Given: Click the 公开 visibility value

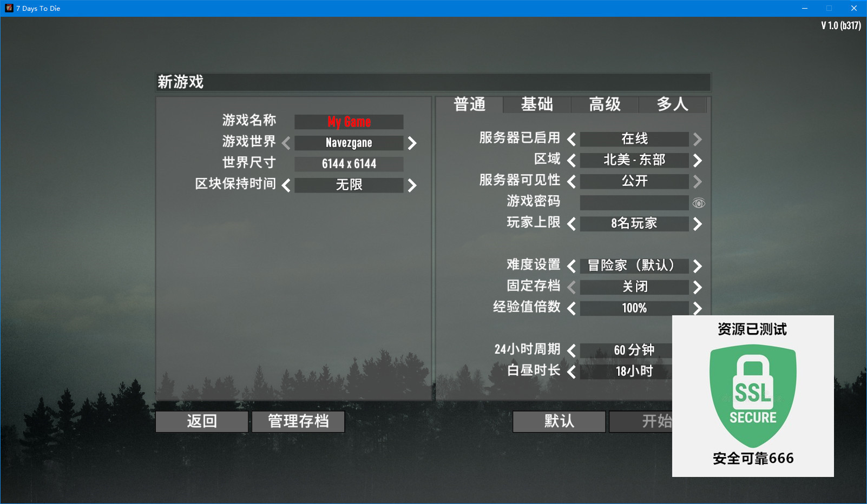Looking at the screenshot, I should coord(634,181).
